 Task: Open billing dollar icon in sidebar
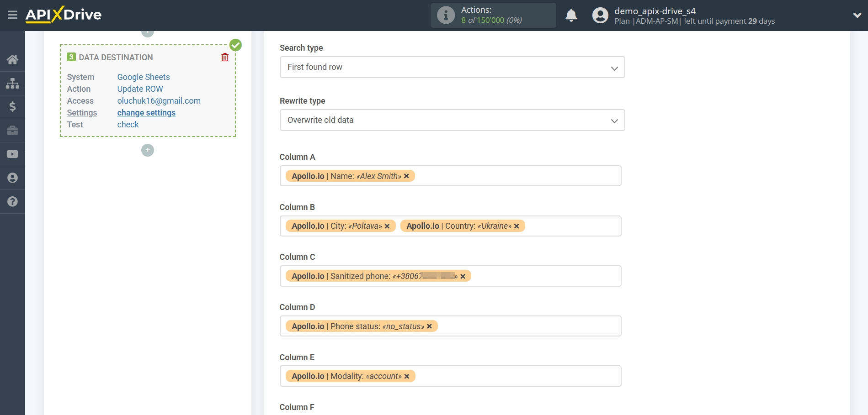(12, 107)
